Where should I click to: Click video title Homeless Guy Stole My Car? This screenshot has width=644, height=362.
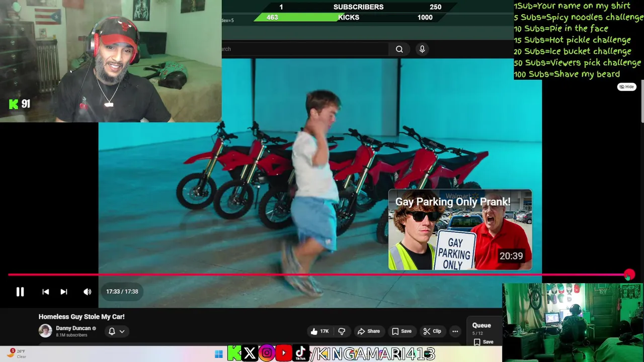[x=82, y=317]
